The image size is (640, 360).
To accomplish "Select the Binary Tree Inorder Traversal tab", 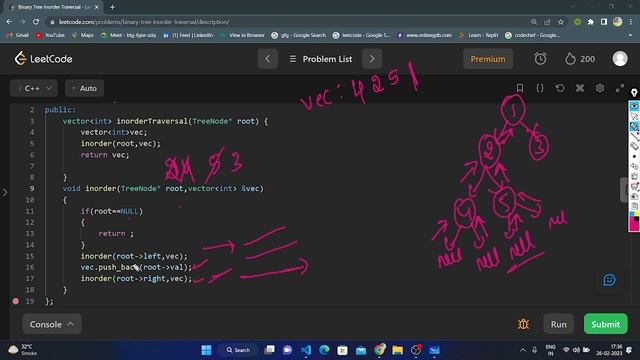I will (x=53, y=7).
